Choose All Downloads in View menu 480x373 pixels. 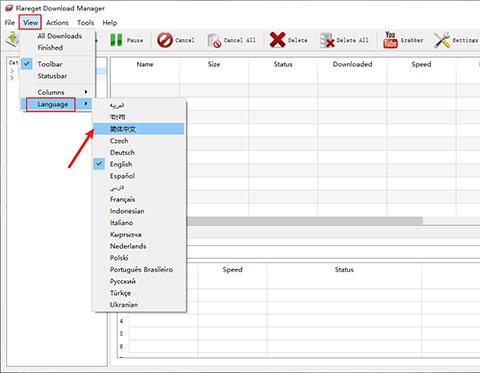coord(57,36)
